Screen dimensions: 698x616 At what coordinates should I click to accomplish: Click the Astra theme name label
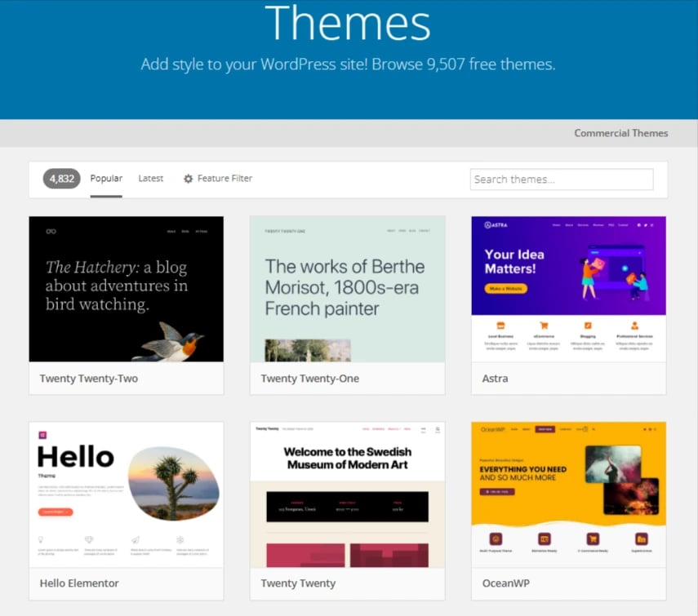click(495, 379)
